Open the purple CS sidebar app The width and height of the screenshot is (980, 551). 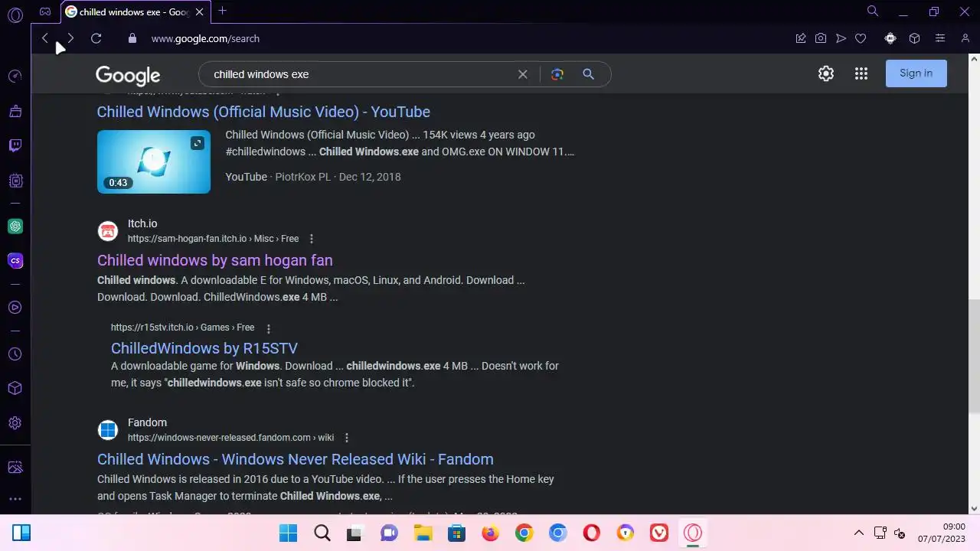pyautogui.click(x=15, y=261)
